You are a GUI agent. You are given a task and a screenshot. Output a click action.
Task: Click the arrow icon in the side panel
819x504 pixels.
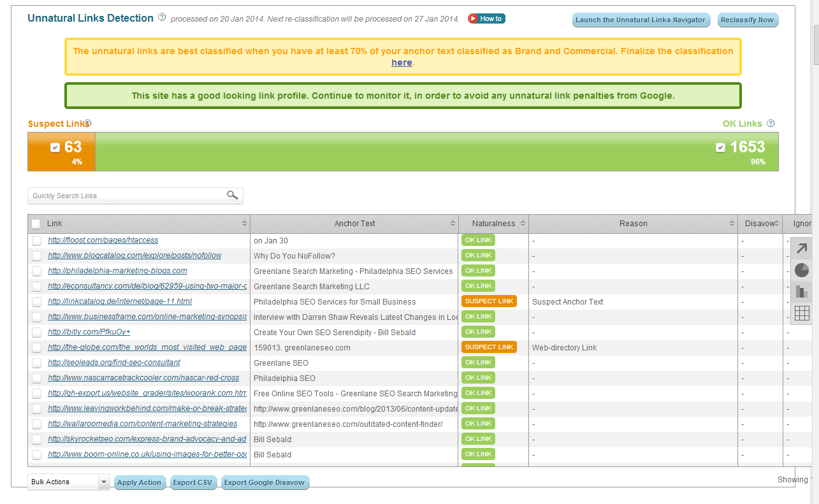tap(802, 248)
